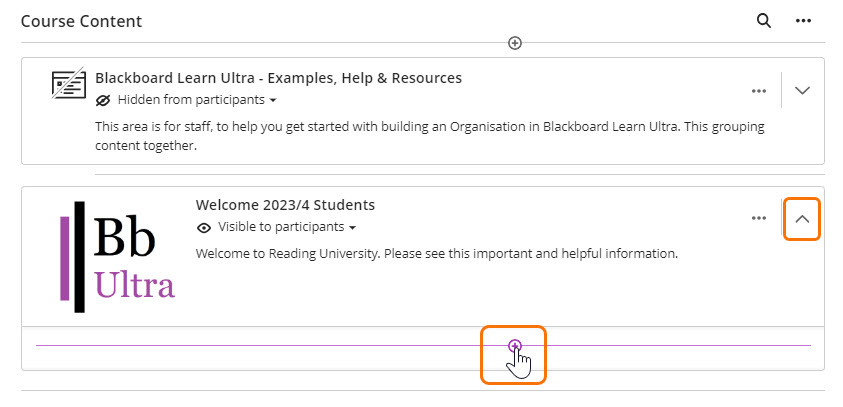
Task: Click the crossed-out eye hidden icon
Action: point(103,100)
